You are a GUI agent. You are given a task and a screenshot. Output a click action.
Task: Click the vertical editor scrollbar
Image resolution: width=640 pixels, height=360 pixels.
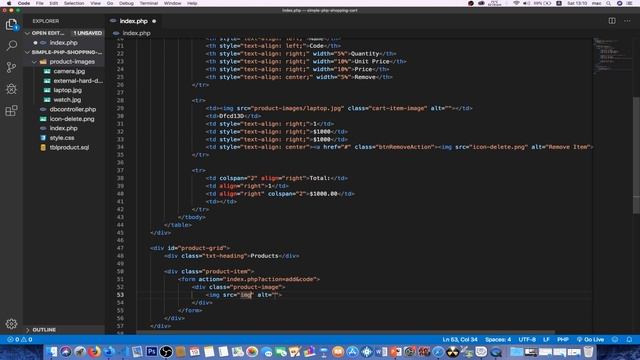point(636,155)
